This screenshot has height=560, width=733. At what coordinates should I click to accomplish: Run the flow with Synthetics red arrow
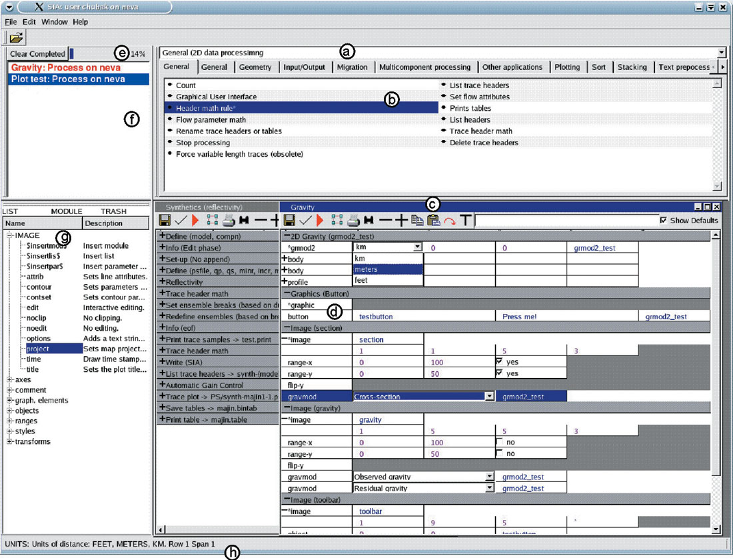tap(195, 220)
